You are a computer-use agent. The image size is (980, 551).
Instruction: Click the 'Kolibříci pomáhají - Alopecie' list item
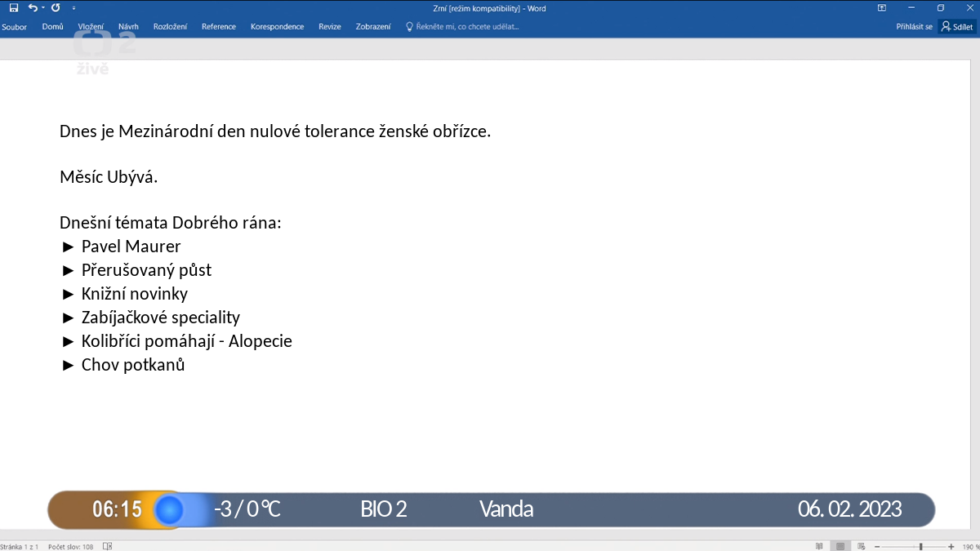pos(187,341)
